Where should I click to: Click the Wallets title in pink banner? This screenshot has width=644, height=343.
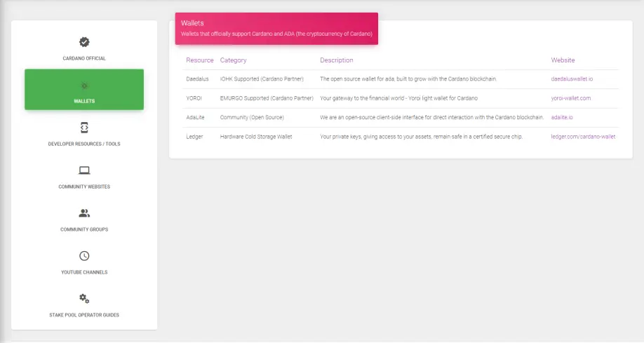(192, 23)
